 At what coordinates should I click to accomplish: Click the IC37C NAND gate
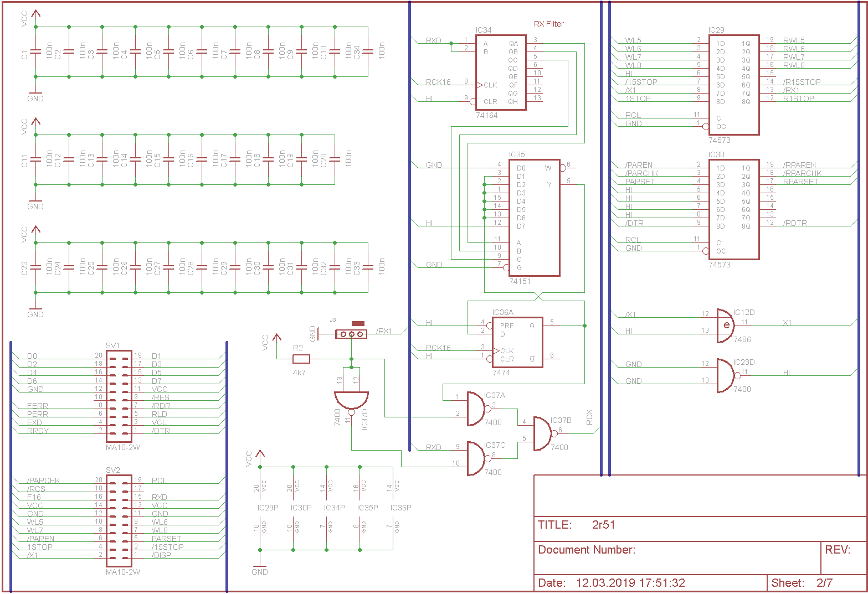476,459
